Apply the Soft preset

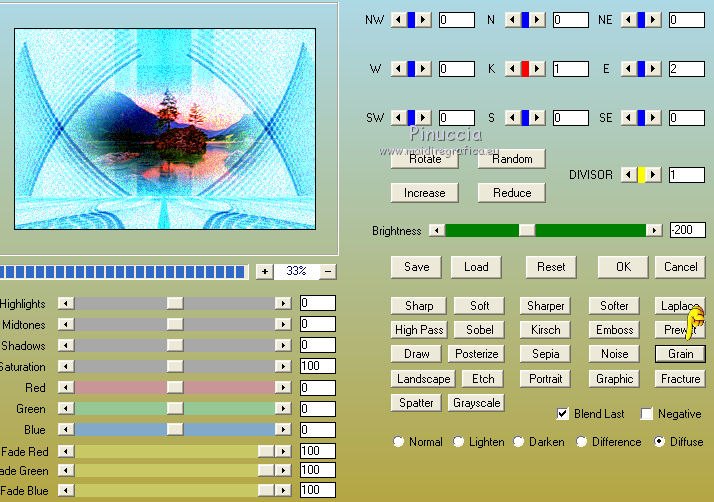tap(479, 306)
